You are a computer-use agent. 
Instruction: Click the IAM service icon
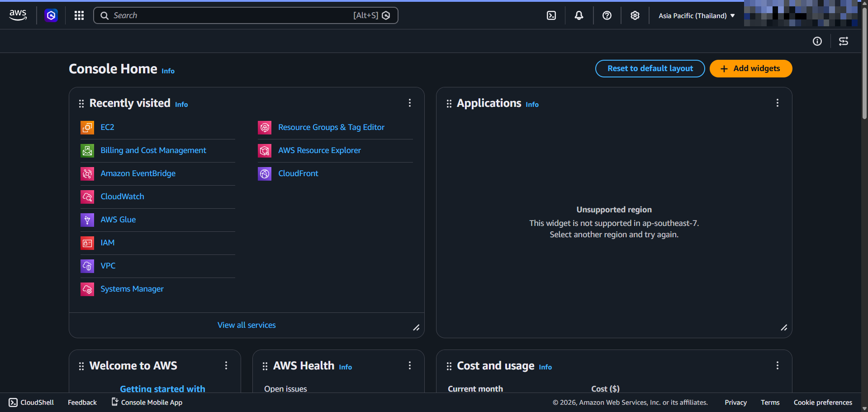(87, 243)
